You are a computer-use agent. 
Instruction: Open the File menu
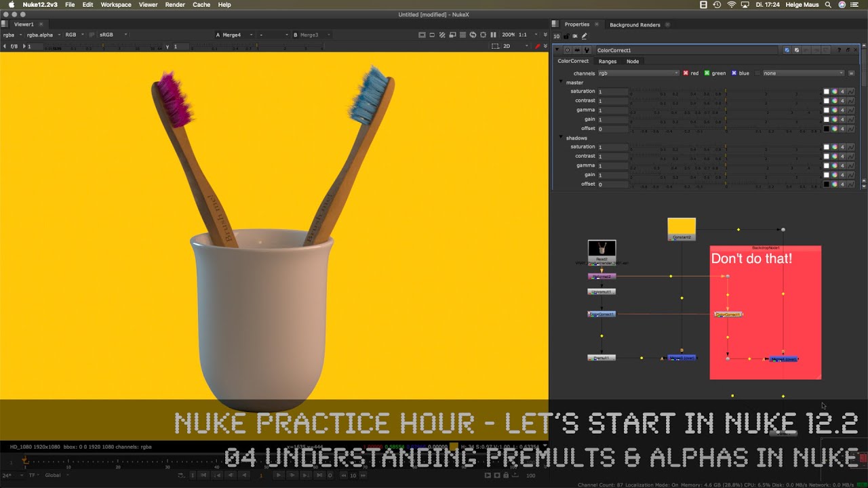tap(70, 5)
